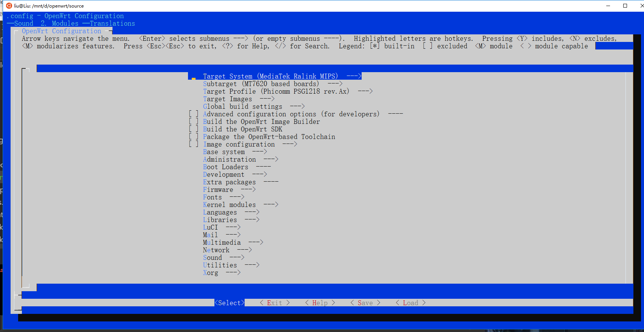The width and height of the screenshot is (644, 332).
Task: Open LuCI submenu
Action: tap(222, 227)
